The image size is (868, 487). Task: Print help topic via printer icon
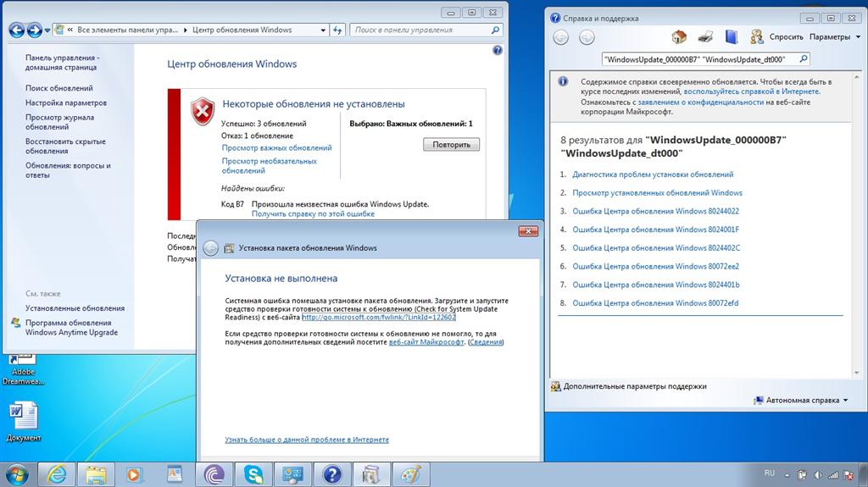(705, 37)
